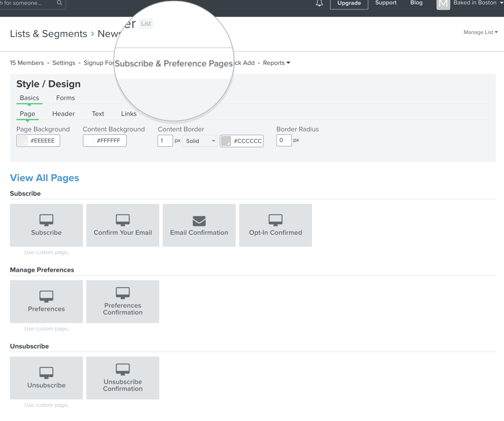Click Use custom page under Unsubscribe tile
Screen dimensions: 504x421
tap(46, 405)
